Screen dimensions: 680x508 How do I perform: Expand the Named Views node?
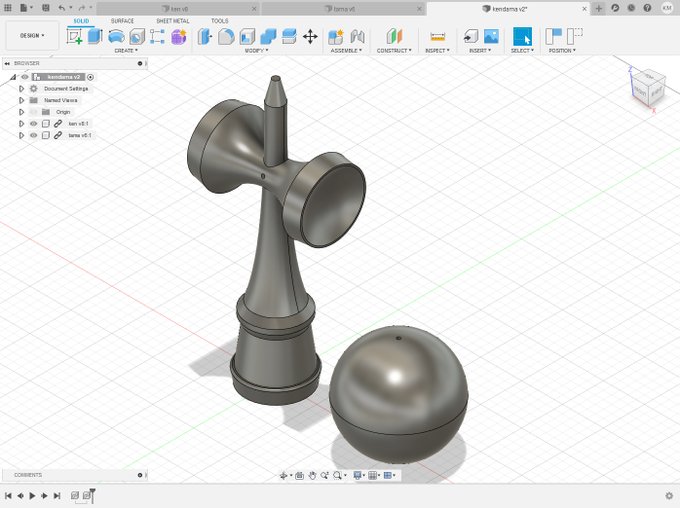pyautogui.click(x=21, y=100)
